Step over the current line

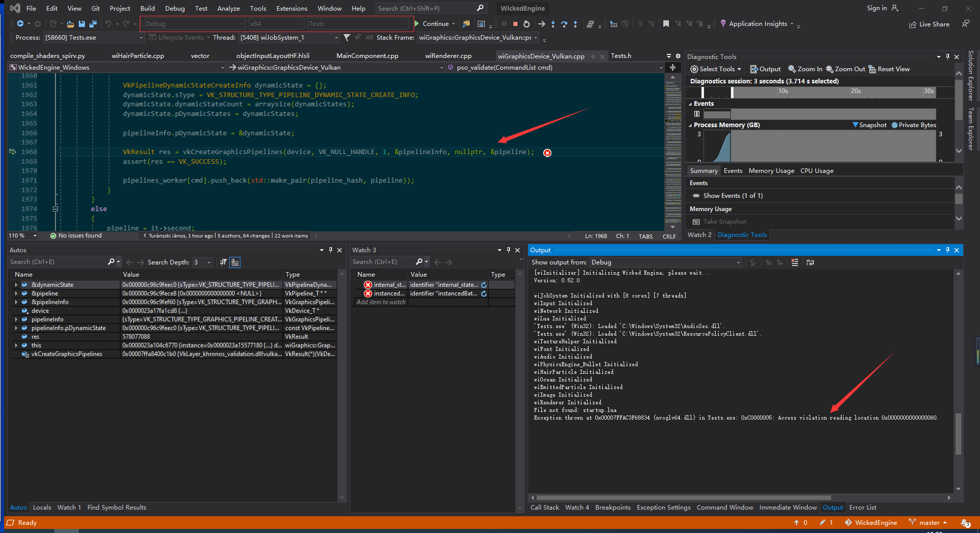(x=564, y=24)
